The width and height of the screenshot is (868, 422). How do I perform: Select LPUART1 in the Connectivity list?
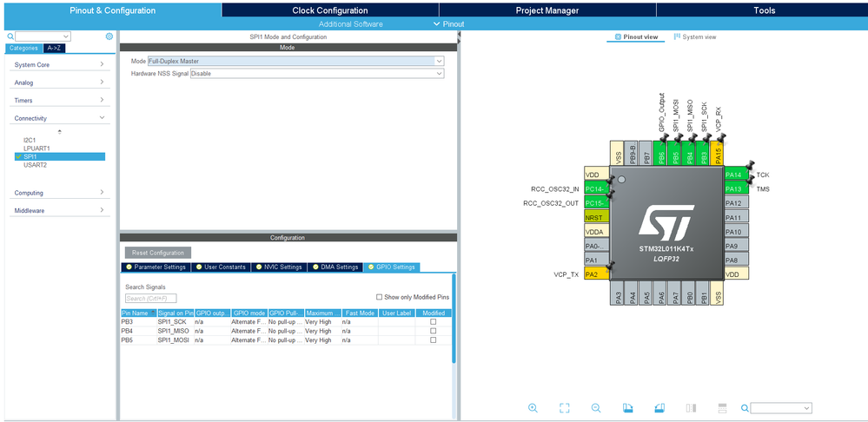pyautogui.click(x=36, y=148)
